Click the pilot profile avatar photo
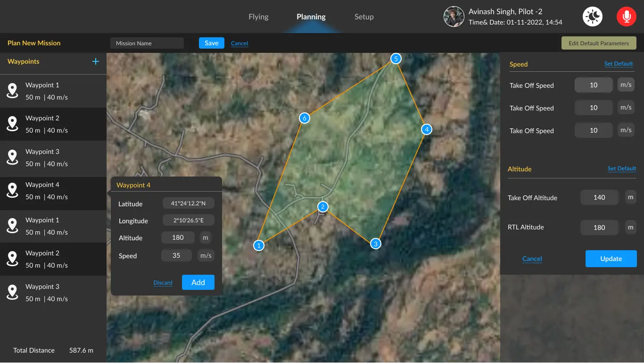This screenshot has width=644, height=363. (454, 17)
